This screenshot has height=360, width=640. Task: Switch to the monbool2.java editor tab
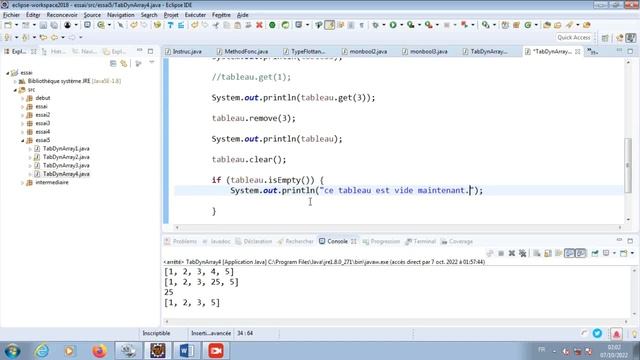pyautogui.click(x=364, y=51)
